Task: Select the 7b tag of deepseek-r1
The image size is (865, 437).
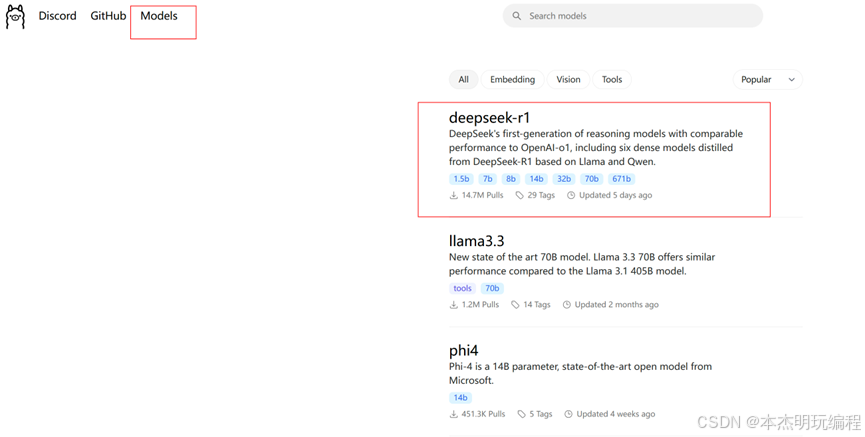Action: point(488,179)
